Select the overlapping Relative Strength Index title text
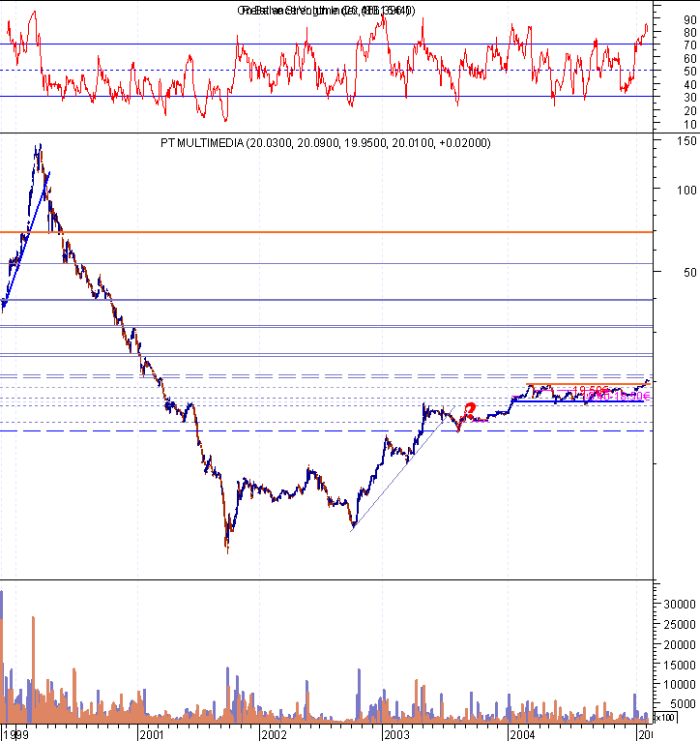 (x=326, y=11)
